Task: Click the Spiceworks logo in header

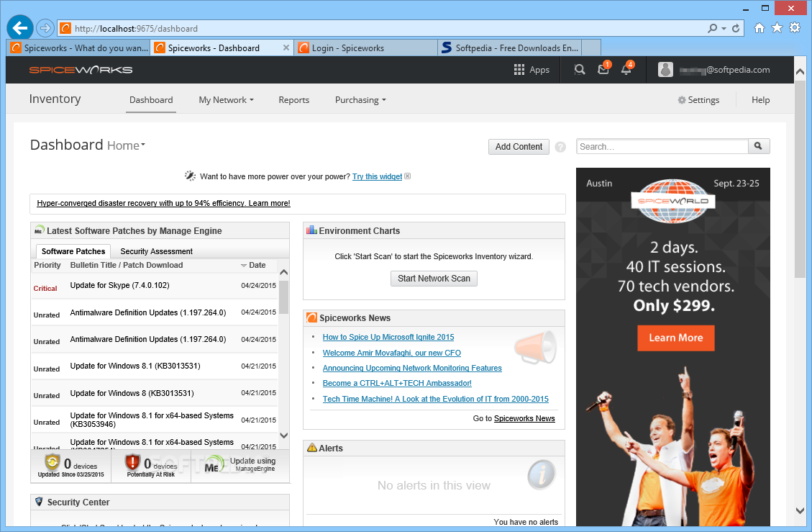Action: (81, 70)
